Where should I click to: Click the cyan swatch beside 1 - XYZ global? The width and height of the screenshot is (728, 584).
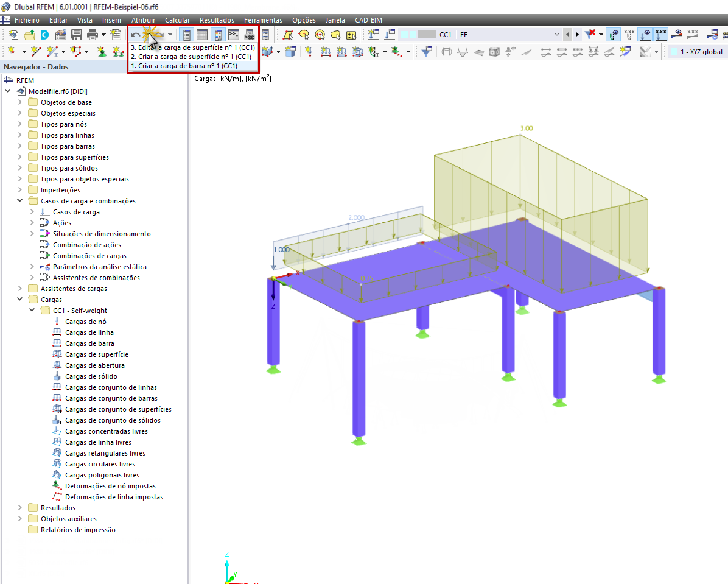point(674,52)
